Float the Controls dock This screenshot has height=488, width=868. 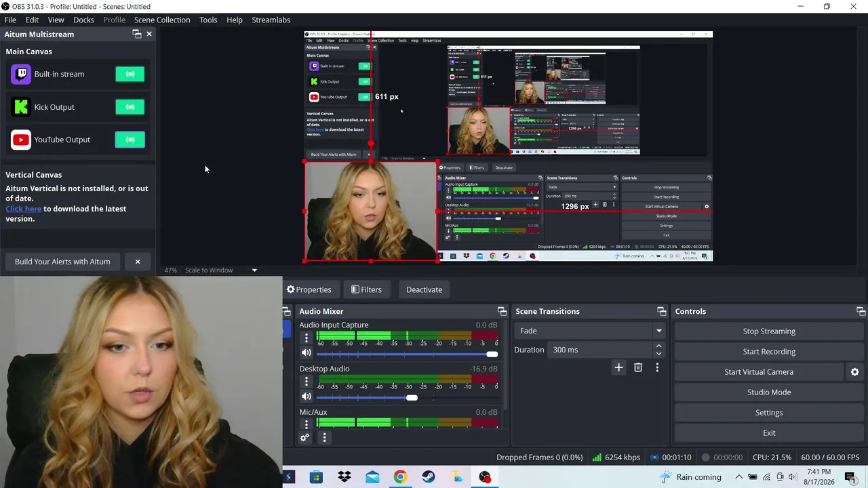[861, 311]
